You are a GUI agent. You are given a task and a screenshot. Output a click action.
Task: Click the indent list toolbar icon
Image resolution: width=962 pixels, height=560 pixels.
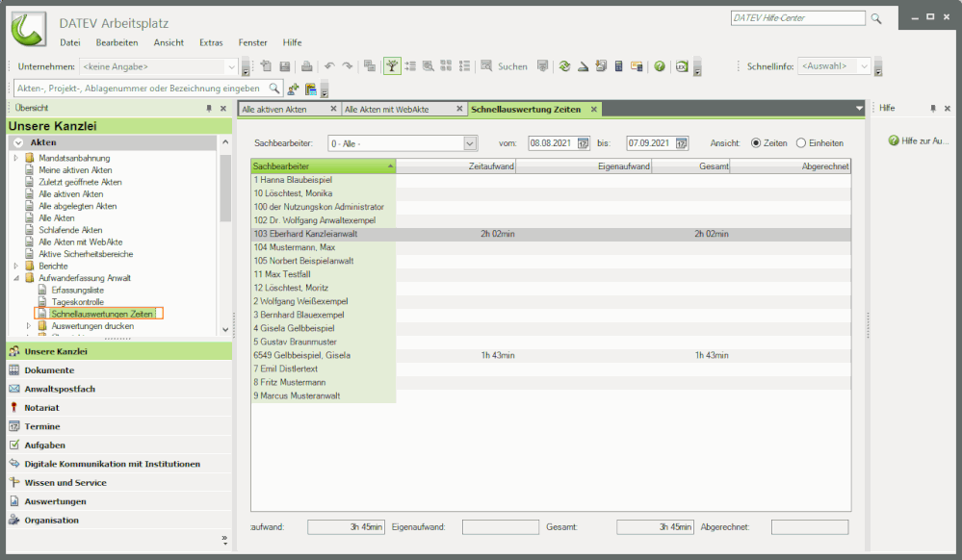pyautogui.click(x=410, y=66)
